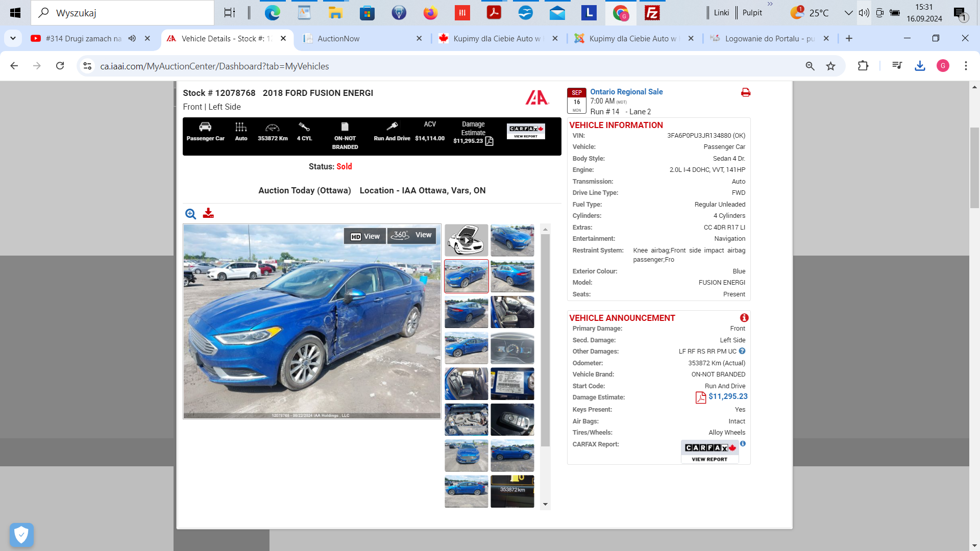Launch the 360 View of the vehicle

click(x=411, y=235)
